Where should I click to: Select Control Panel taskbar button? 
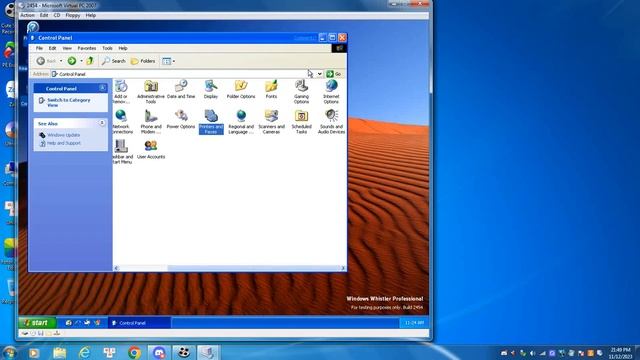click(x=139, y=323)
